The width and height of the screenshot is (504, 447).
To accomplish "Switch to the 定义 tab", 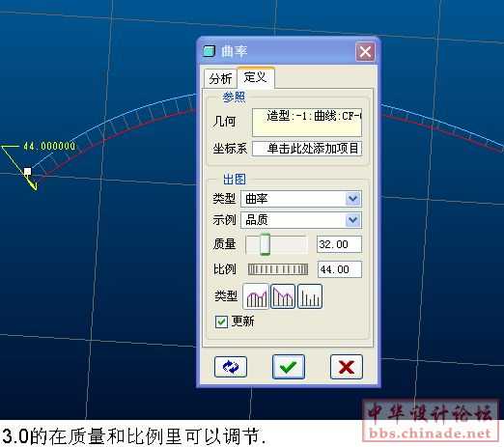I will [x=256, y=77].
